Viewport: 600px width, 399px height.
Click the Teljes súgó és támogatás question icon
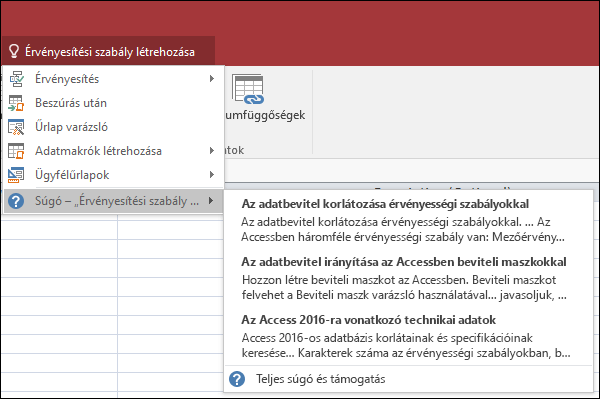pos(237,379)
